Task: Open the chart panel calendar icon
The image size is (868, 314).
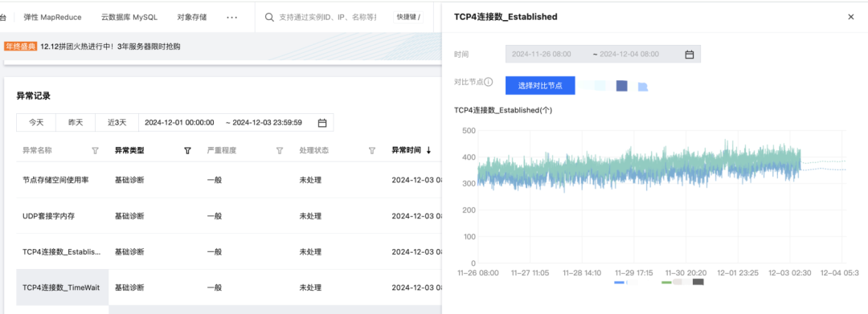Action: pos(690,54)
